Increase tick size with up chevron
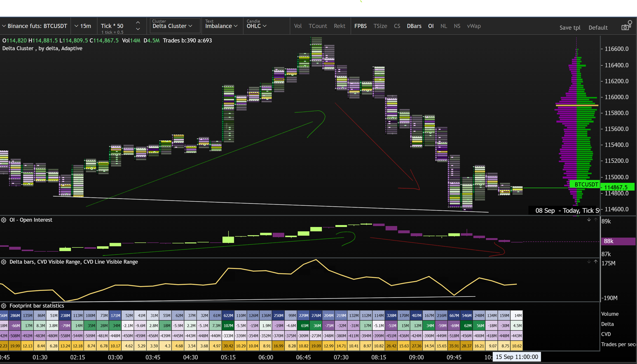Viewport: 637px width, 364px height. (x=138, y=22)
